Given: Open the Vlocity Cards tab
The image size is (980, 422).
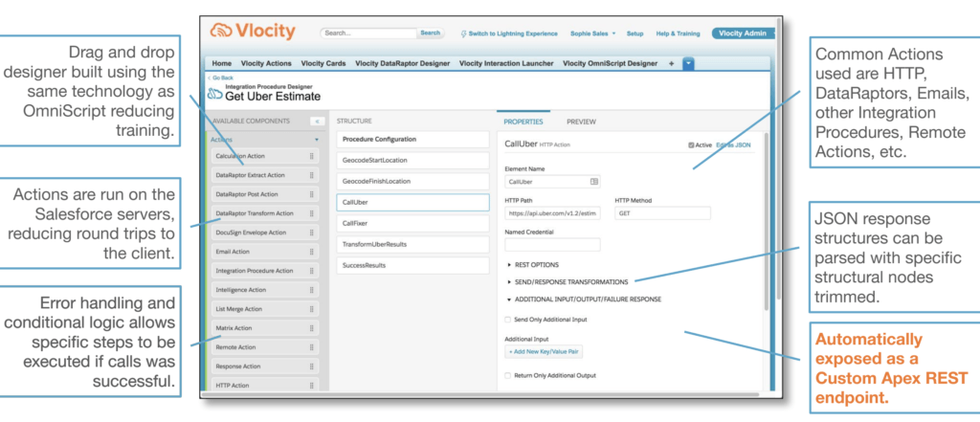Looking at the screenshot, I should pos(323,63).
